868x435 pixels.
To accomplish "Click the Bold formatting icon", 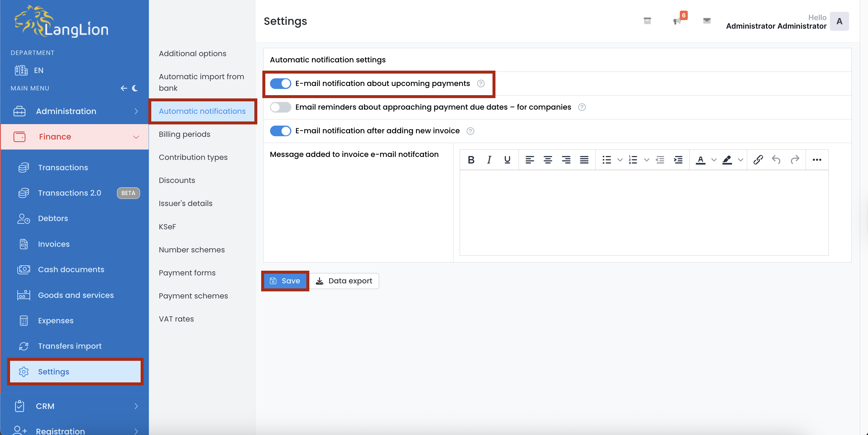I will pos(471,160).
